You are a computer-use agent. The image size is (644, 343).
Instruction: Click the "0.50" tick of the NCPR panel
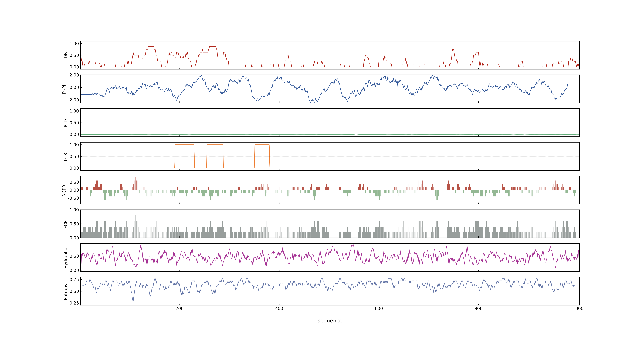point(74,182)
